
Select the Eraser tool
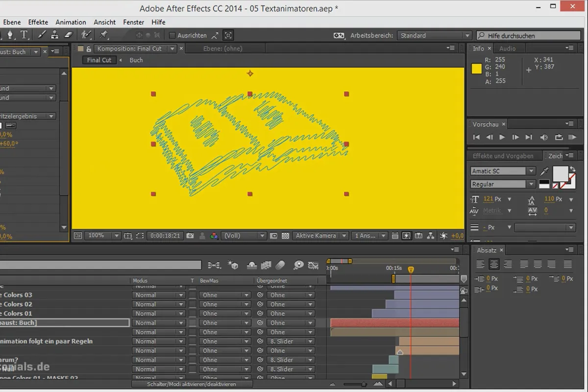click(x=68, y=35)
